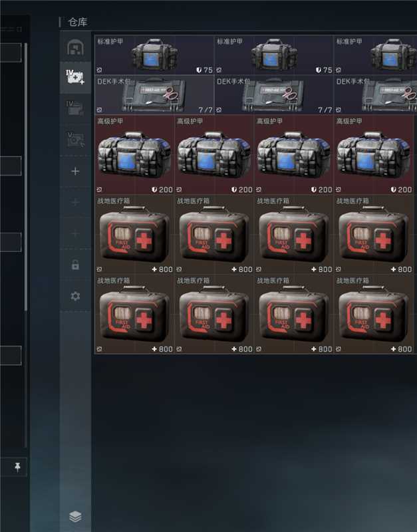Click the 仓库 stash header title
The image size is (417, 532).
click(x=78, y=22)
